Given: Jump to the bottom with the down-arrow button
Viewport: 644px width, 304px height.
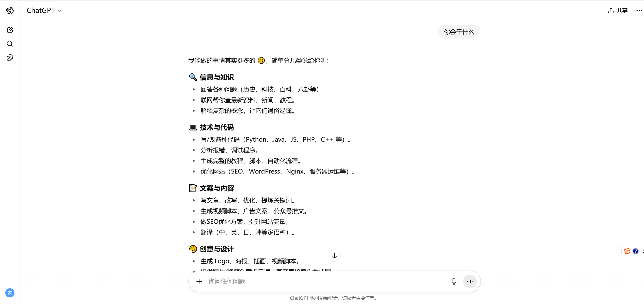Looking at the screenshot, I should (334, 256).
